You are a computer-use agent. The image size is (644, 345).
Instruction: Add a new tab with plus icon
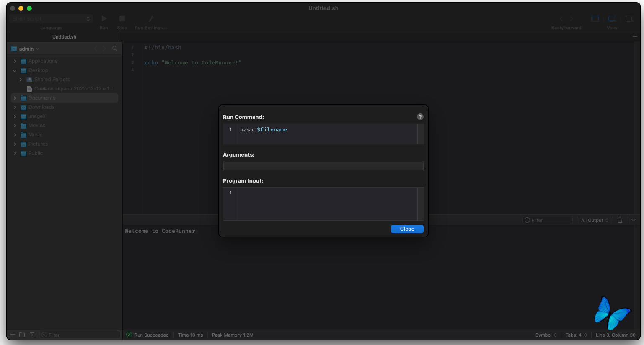(635, 37)
